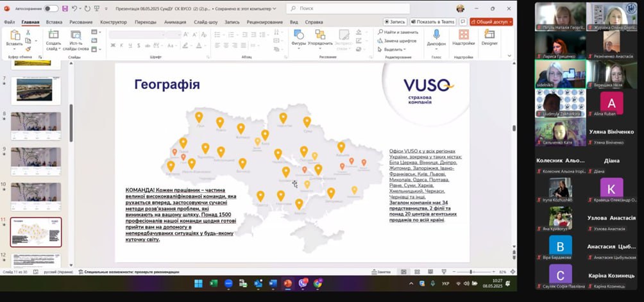Viewport: 644px width, 302px height.
Task: Click the Undo arrow icon
Action: [74, 8]
